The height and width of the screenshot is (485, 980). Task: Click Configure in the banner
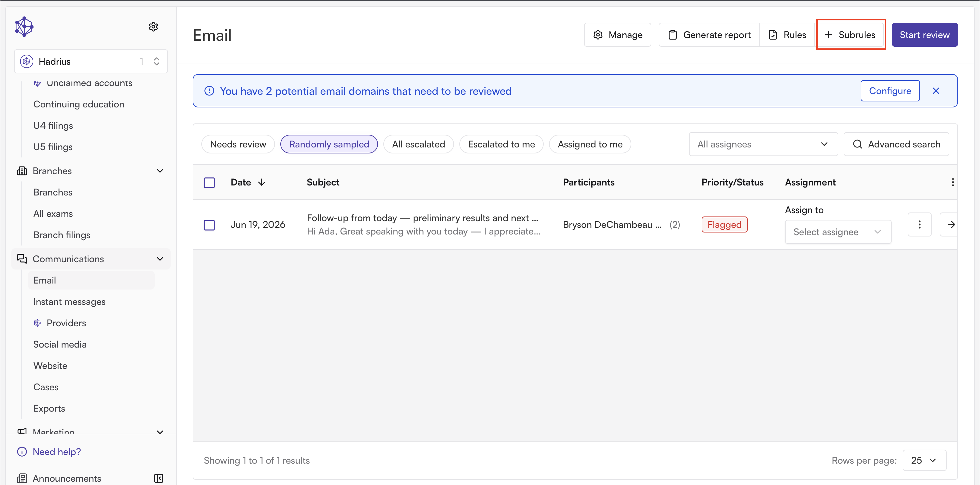[890, 91]
